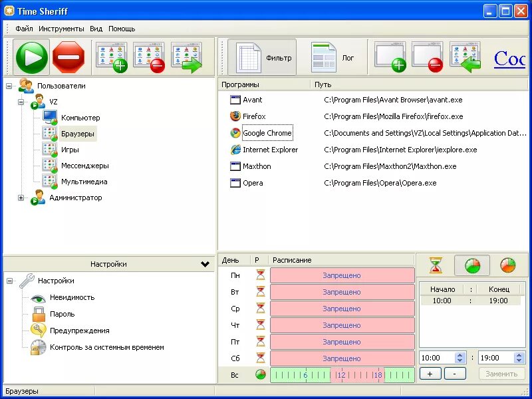The image size is (532, 399).
Task: Select the Администратор user
Action: [x=75, y=198]
